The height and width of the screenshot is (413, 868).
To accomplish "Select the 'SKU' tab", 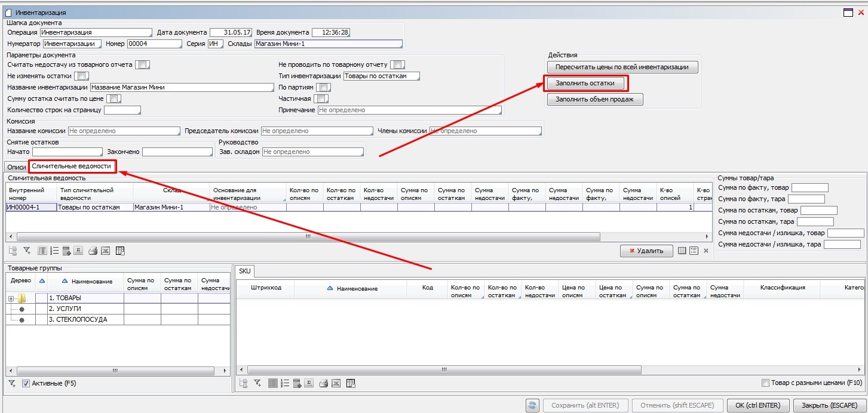I will (245, 271).
